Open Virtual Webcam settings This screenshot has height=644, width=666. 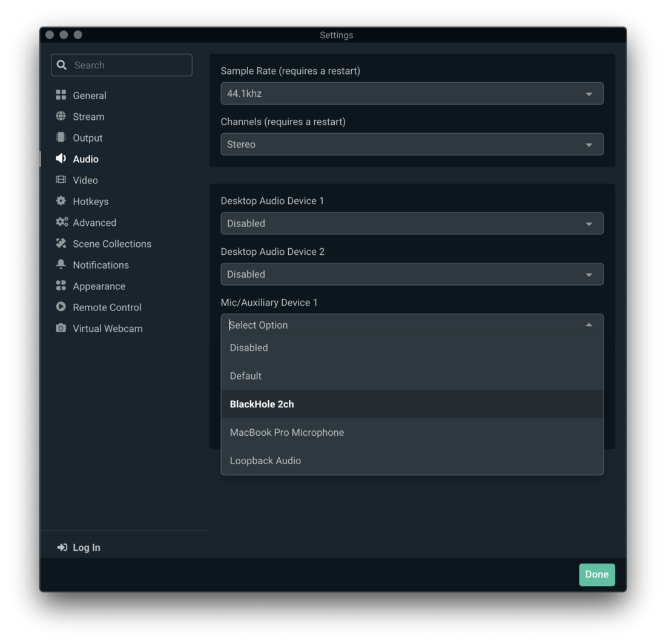tap(107, 329)
